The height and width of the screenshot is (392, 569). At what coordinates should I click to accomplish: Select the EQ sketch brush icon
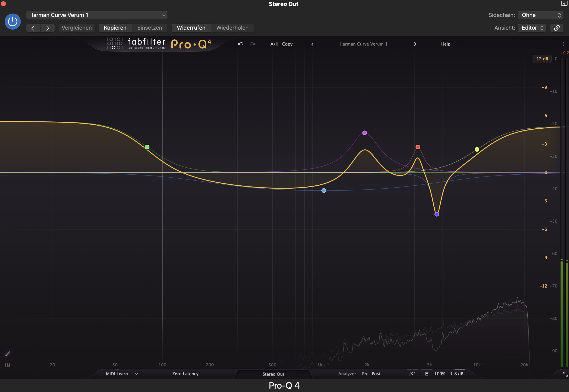click(8, 353)
